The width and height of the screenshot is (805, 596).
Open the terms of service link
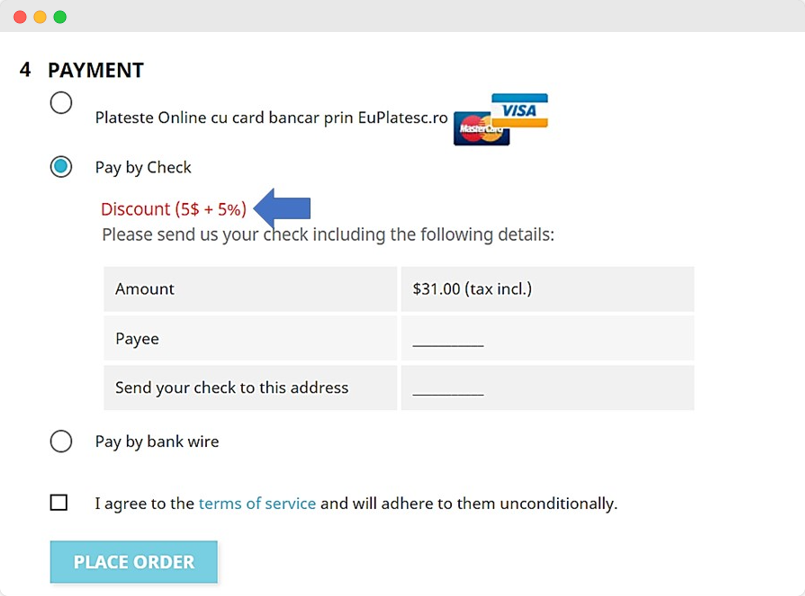(x=257, y=503)
